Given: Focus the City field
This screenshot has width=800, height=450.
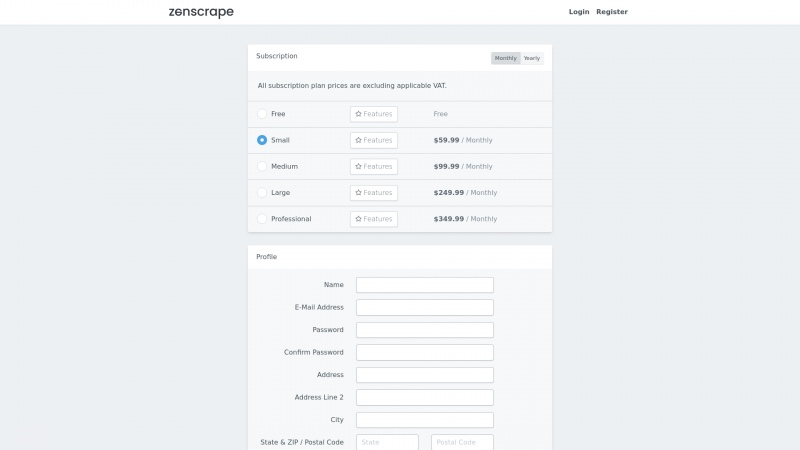Looking at the screenshot, I should click(425, 419).
